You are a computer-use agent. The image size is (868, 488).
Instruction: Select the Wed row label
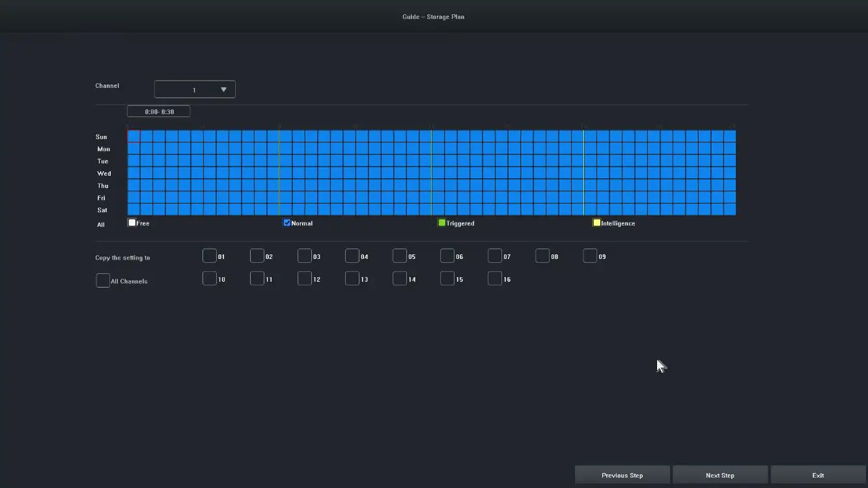click(104, 174)
